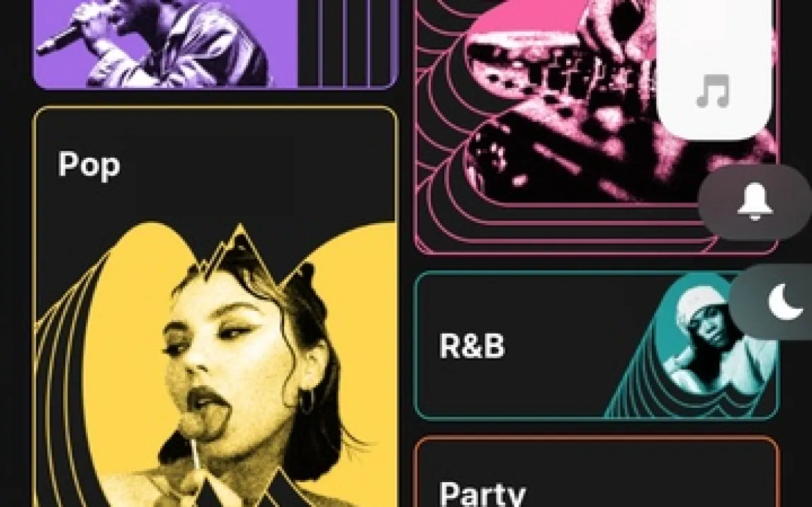Open the pink DJ mixer genre card

pyautogui.click(x=597, y=127)
